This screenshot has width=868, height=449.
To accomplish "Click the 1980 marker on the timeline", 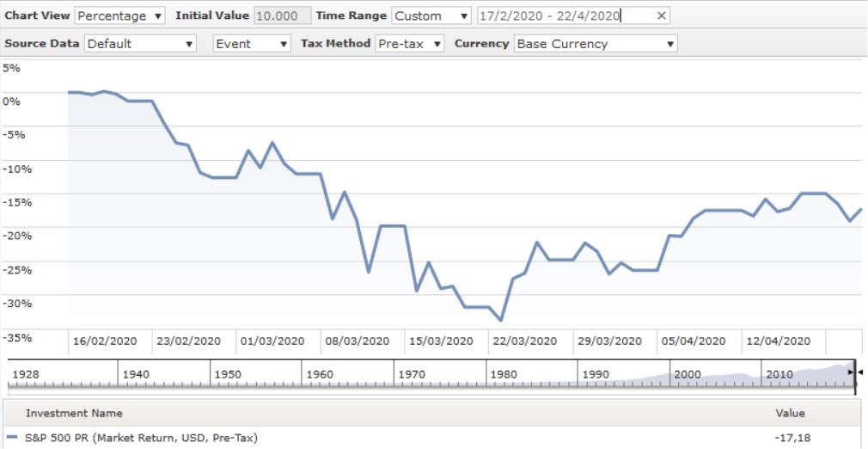I will 504,375.
